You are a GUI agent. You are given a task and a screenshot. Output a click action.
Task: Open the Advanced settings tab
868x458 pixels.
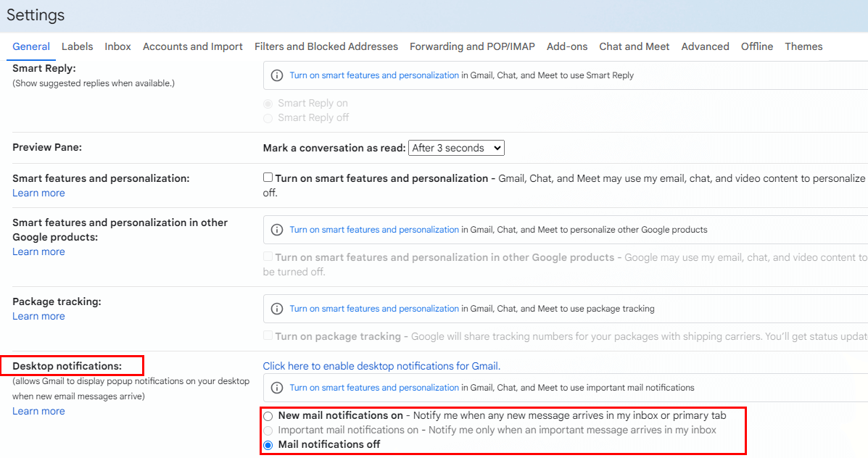click(705, 46)
